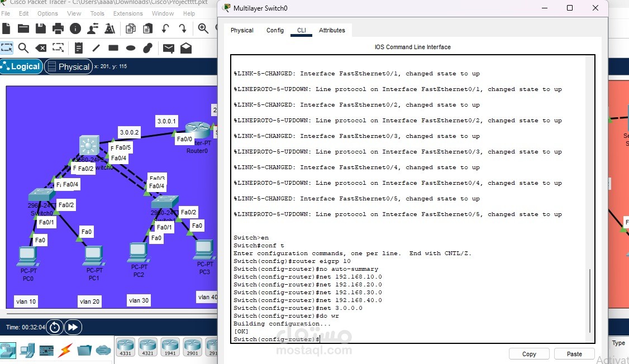This screenshot has height=364, width=629.
Task: Select the Resize Shape tool
Action: pos(58,48)
